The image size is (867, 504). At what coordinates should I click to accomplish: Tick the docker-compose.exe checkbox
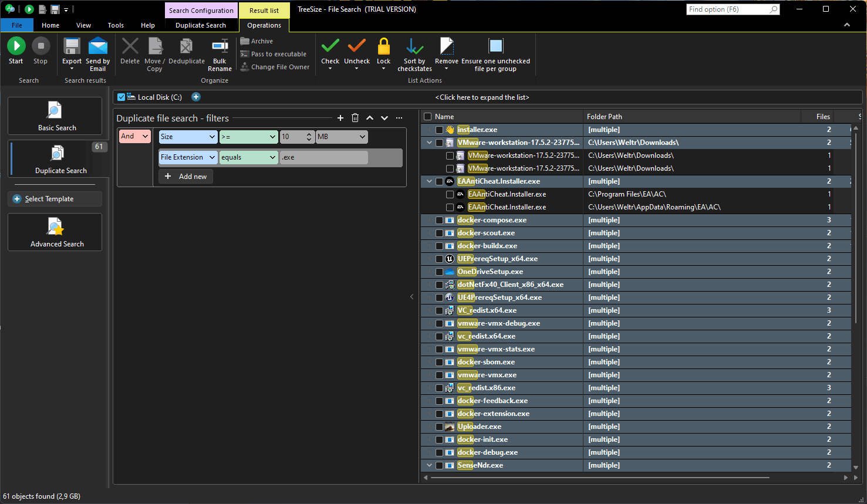pos(439,220)
